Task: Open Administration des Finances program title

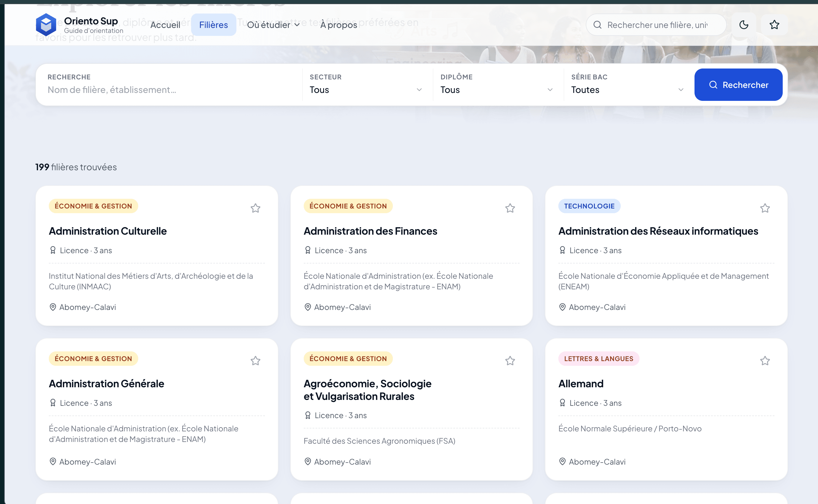Action: pyautogui.click(x=370, y=231)
